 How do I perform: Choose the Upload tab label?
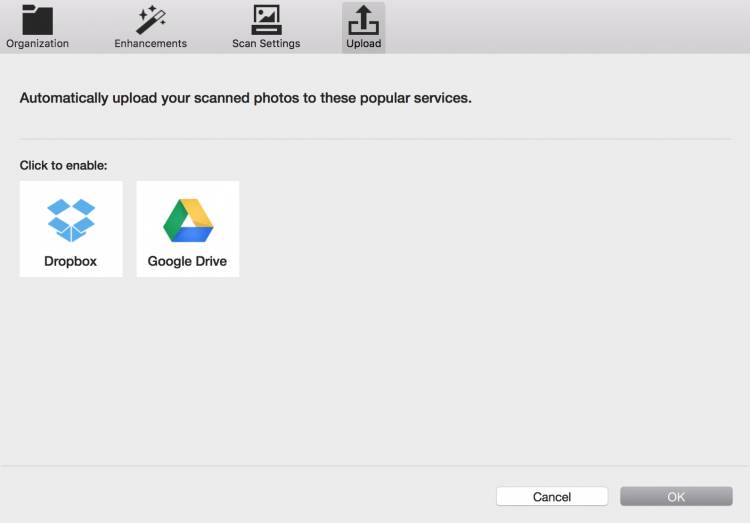click(364, 44)
